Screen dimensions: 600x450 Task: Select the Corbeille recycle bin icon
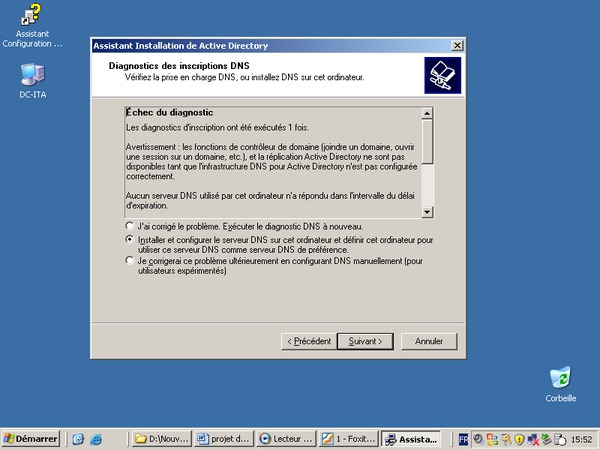pos(561,384)
